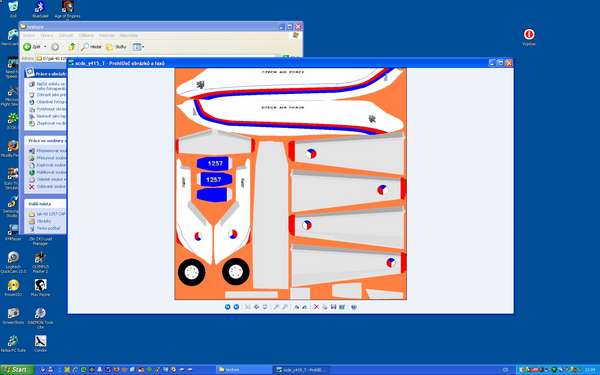Start the slide show from viewer toolbar

tap(265, 307)
